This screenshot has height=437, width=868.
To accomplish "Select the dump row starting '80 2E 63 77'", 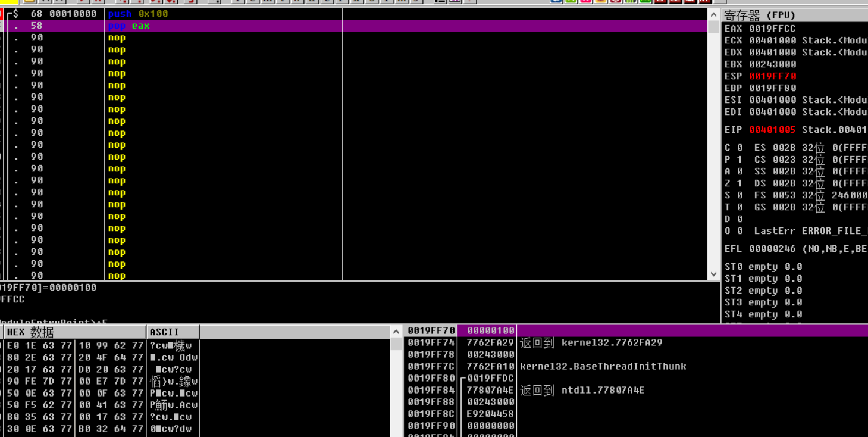I will click(101, 357).
